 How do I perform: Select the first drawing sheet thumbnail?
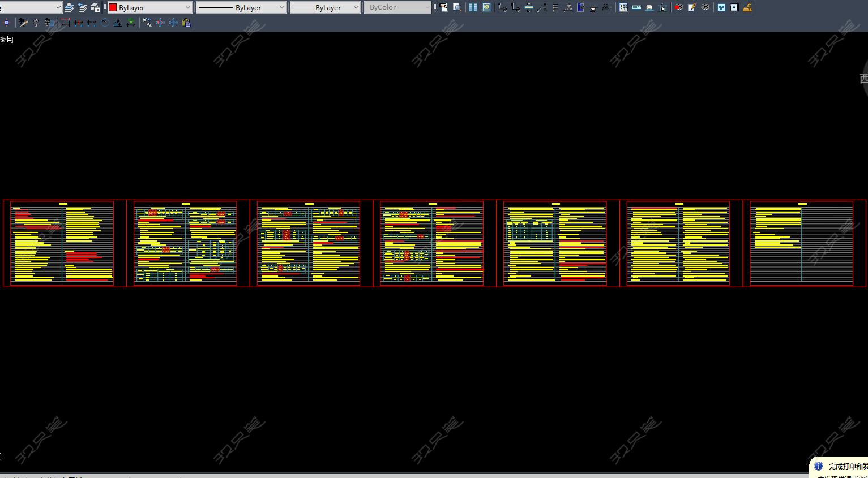click(x=62, y=243)
